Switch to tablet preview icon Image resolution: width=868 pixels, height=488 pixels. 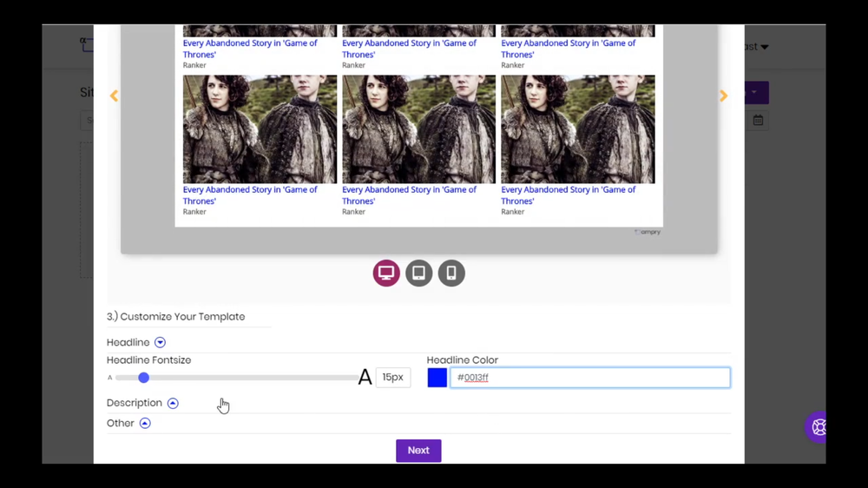418,273
